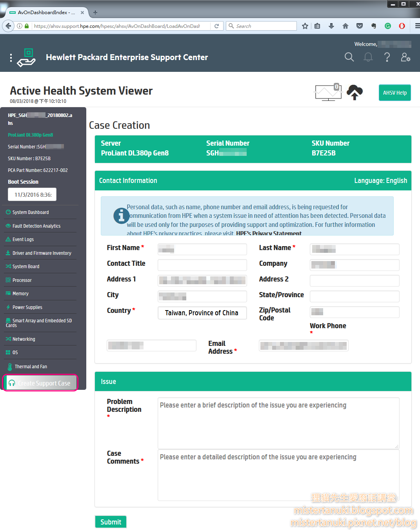The width and height of the screenshot is (420, 530).
Task: Open Fault Detection Analytics in sidebar
Action: click(x=36, y=226)
